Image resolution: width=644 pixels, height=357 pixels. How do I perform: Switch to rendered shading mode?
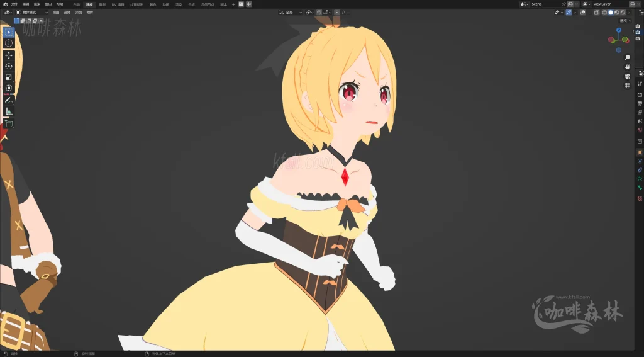point(623,13)
